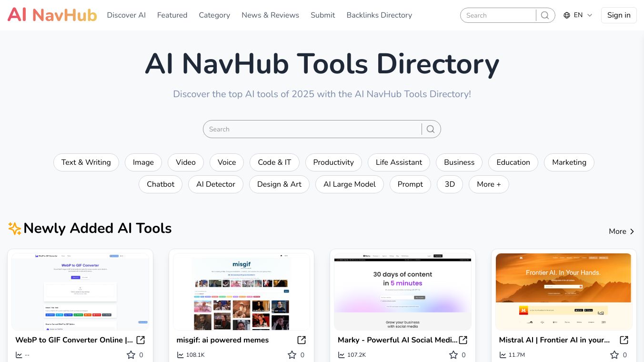Select Chatbot category
This screenshot has width=644, height=362.
tap(161, 184)
